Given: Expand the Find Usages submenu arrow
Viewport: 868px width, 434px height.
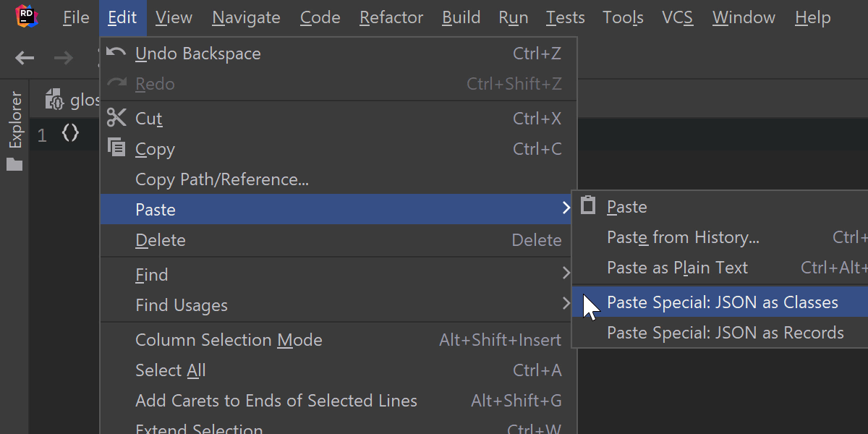Looking at the screenshot, I should [x=566, y=304].
